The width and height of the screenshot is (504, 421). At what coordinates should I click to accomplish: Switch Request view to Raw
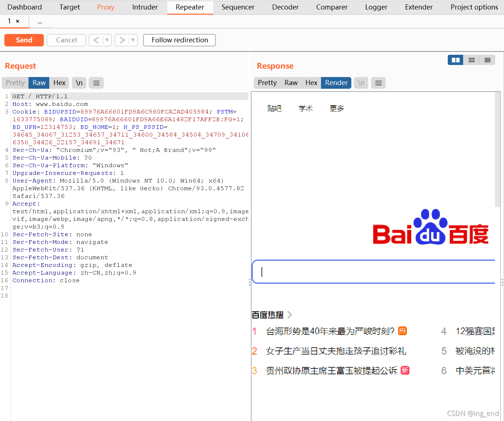click(39, 83)
